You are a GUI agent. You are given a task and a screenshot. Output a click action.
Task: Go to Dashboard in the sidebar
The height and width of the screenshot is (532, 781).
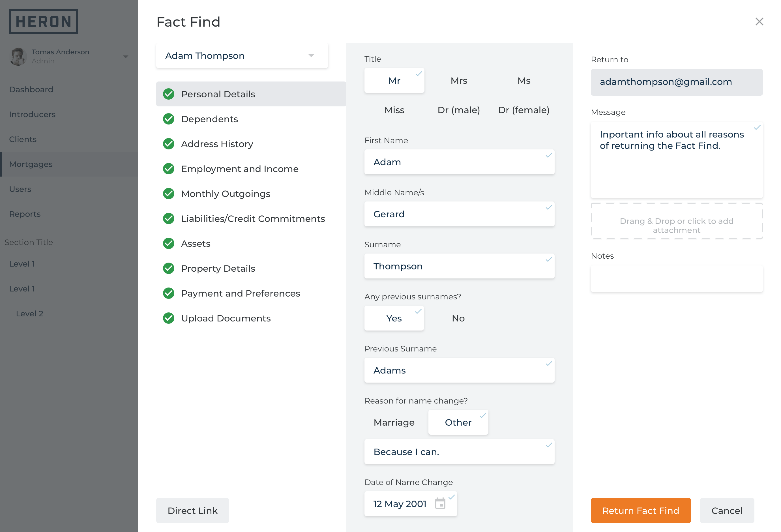(x=69, y=89)
